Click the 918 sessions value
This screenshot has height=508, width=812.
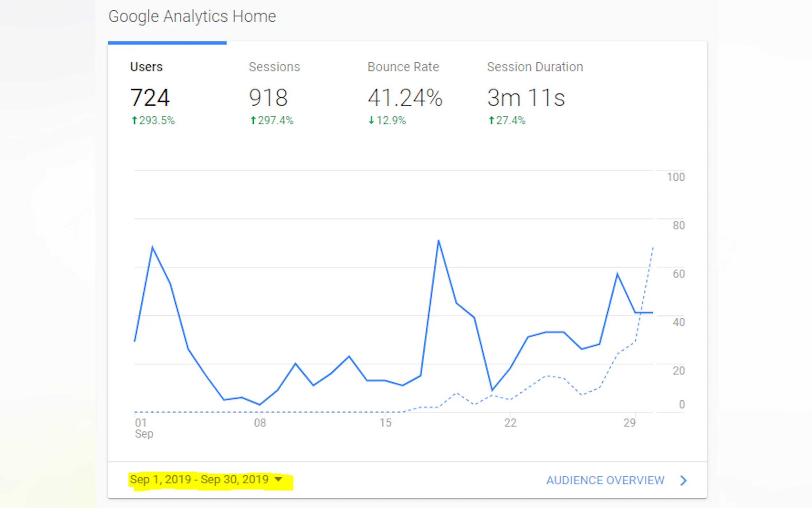coord(268,98)
